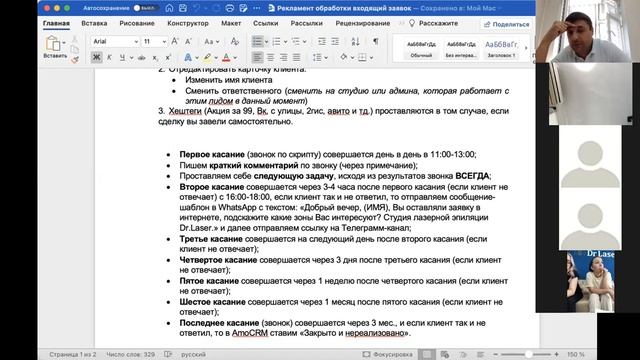The height and width of the screenshot is (360, 640).
Task: Click the Undo arrow icon
Action: (x=197, y=8)
